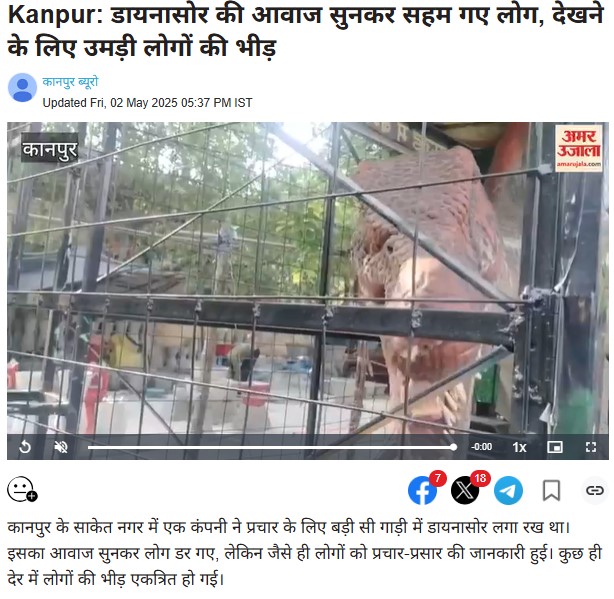Click the -0:00 remaining time display
The width and height of the screenshot is (614, 599).
coord(482,447)
